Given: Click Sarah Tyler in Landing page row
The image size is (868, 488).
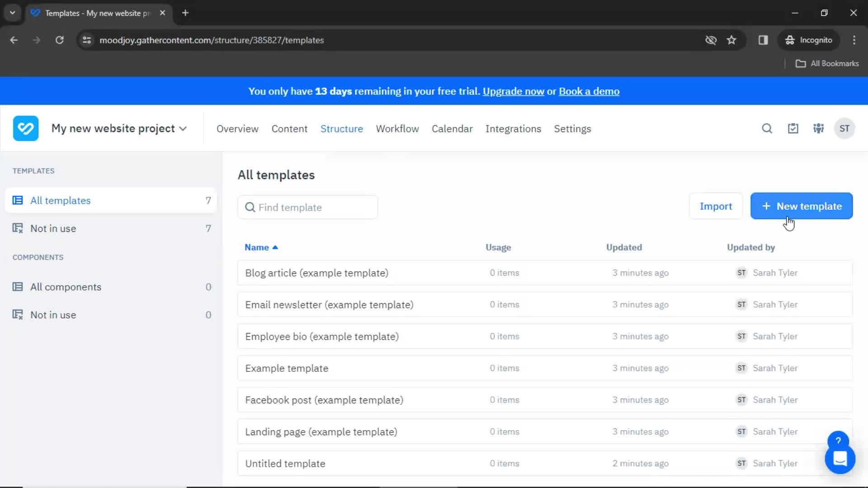Looking at the screenshot, I should click(x=775, y=432).
